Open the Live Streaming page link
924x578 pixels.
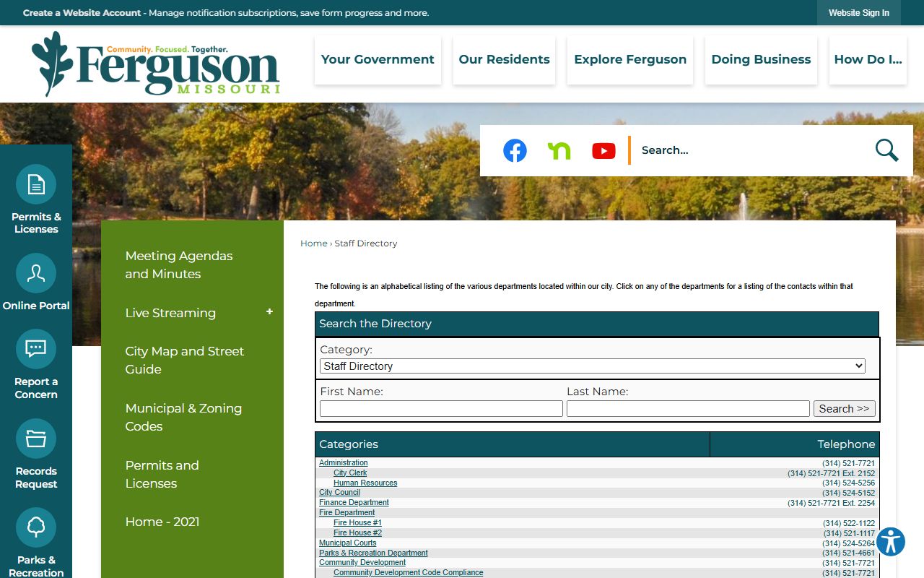click(x=170, y=313)
